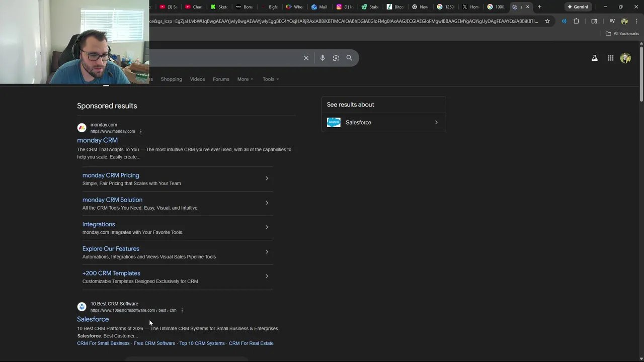Click the https://www.monday.com URL text
This screenshot has width=644, height=362.
[113, 132]
